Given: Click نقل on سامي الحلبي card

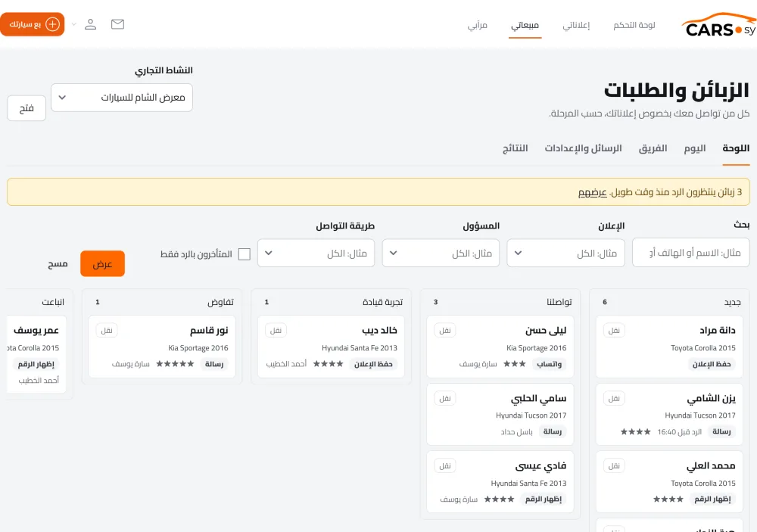Looking at the screenshot, I should (x=444, y=398).
